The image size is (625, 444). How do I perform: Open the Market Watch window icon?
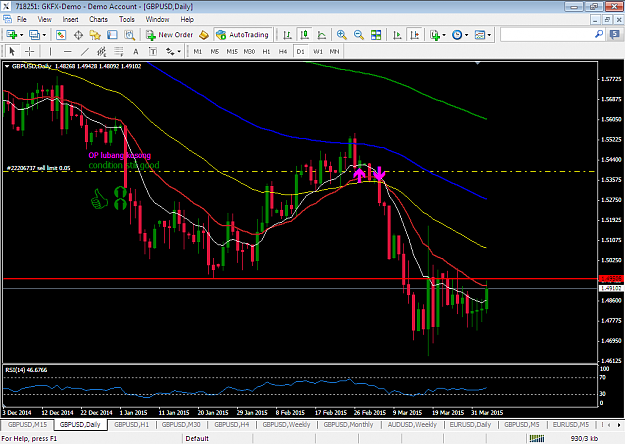(x=61, y=35)
